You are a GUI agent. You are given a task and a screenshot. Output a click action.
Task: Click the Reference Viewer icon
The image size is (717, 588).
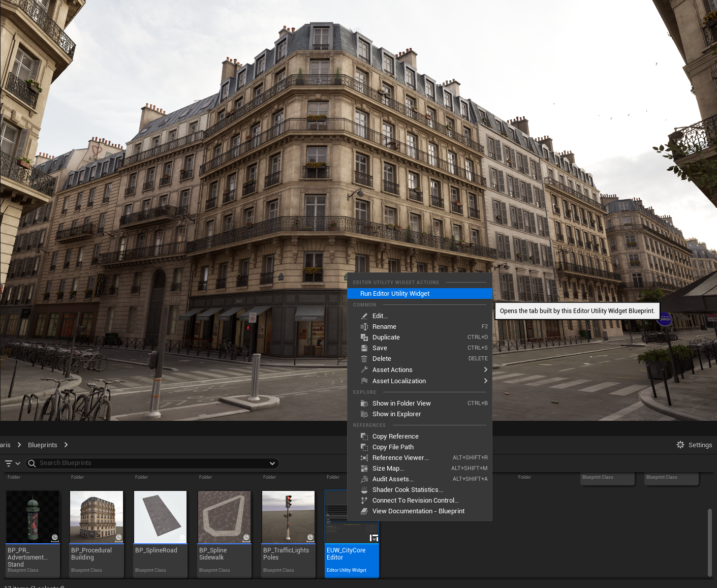(364, 458)
